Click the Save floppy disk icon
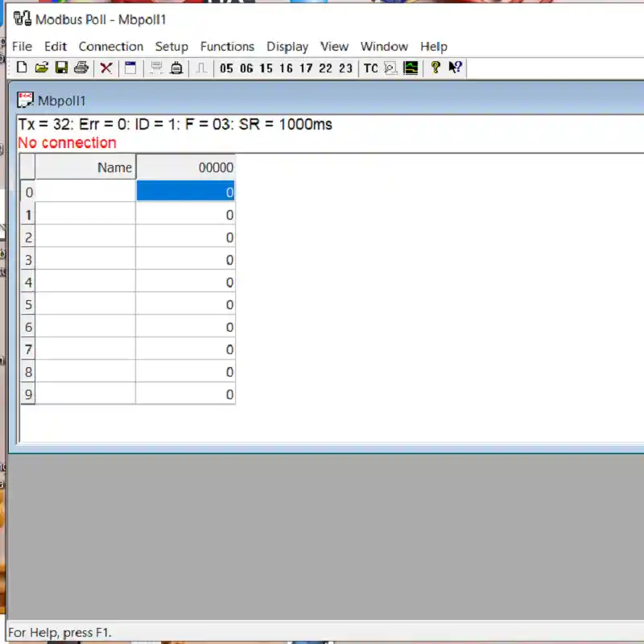The width and height of the screenshot is (644, 644). 62,68
